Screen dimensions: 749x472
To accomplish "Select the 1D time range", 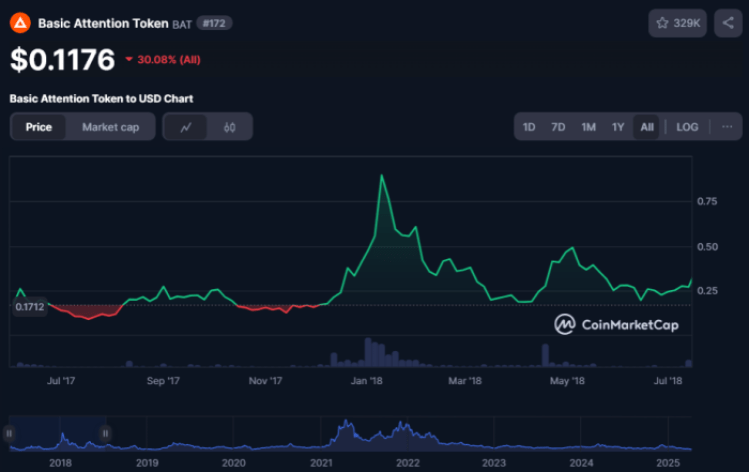I will click(x=530, y=127).
